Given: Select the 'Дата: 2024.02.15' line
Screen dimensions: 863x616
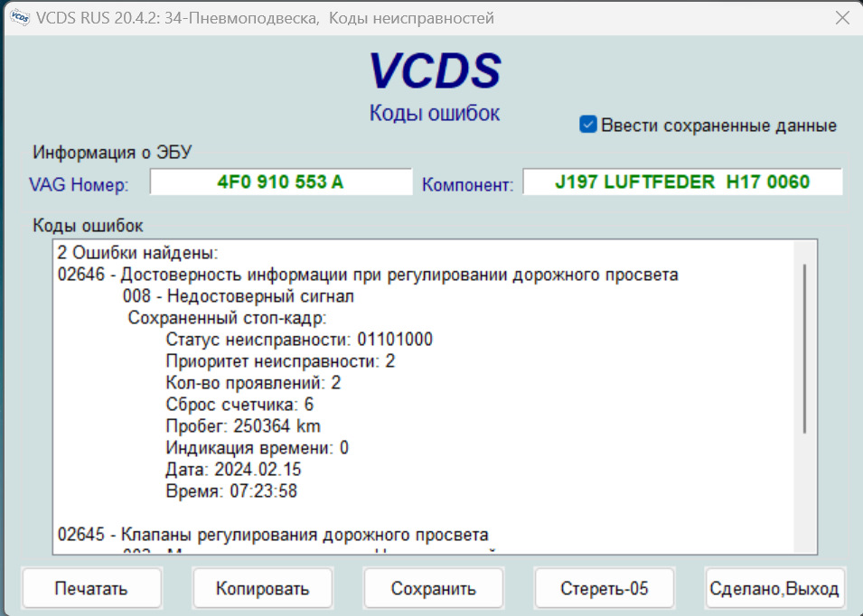Looking at the screenshot, I should coord(234,470).
